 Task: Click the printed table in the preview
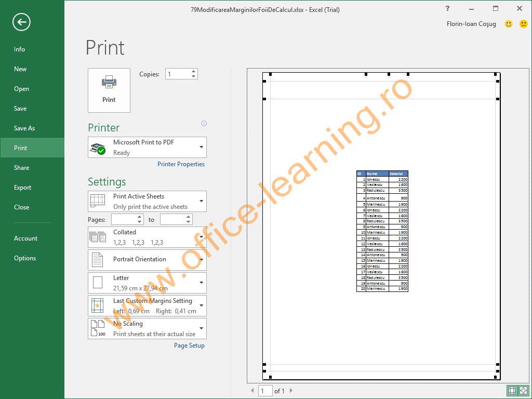(382, 231)
